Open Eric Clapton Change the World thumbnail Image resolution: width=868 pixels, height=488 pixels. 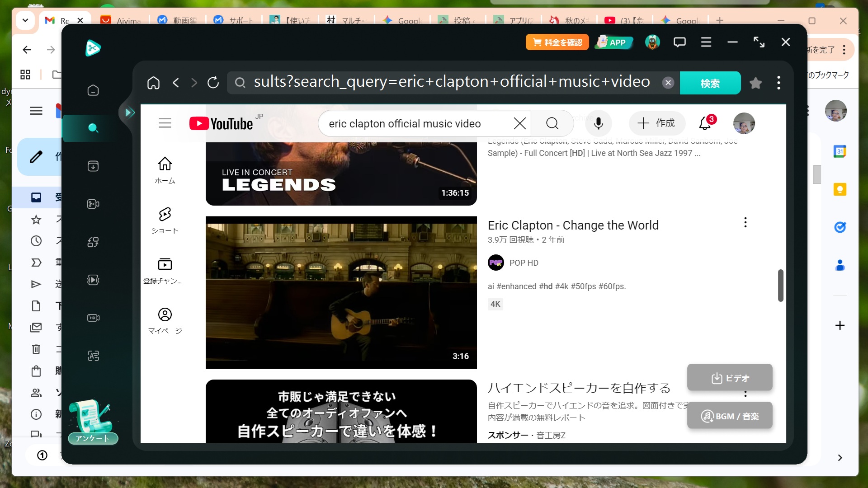(341, 292)
